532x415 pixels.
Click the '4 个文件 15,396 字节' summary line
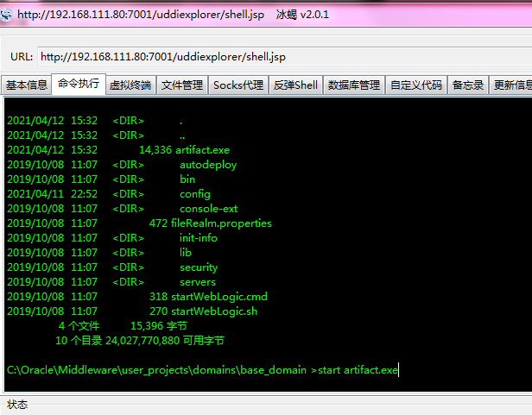[x=123, y=326]
